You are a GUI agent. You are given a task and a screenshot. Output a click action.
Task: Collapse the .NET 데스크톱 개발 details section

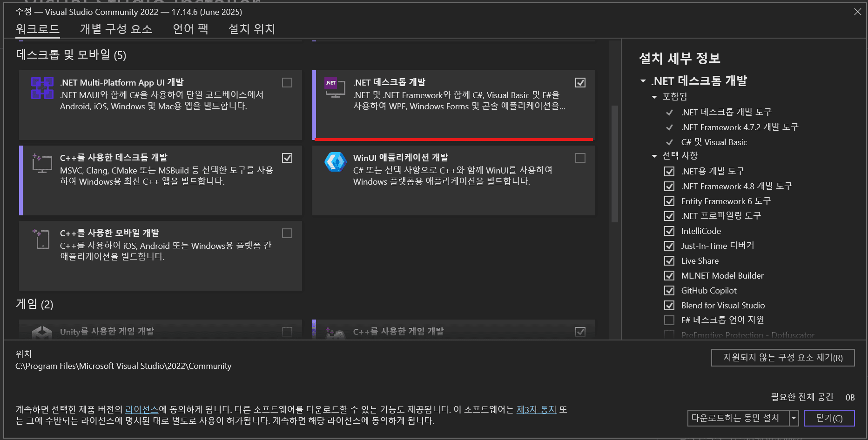[x=643, y=81]
